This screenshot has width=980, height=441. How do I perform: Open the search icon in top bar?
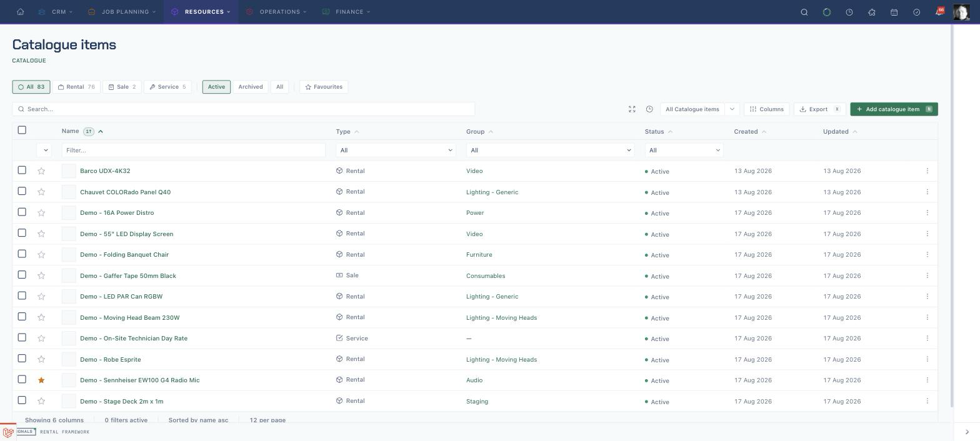coord(804,12)
